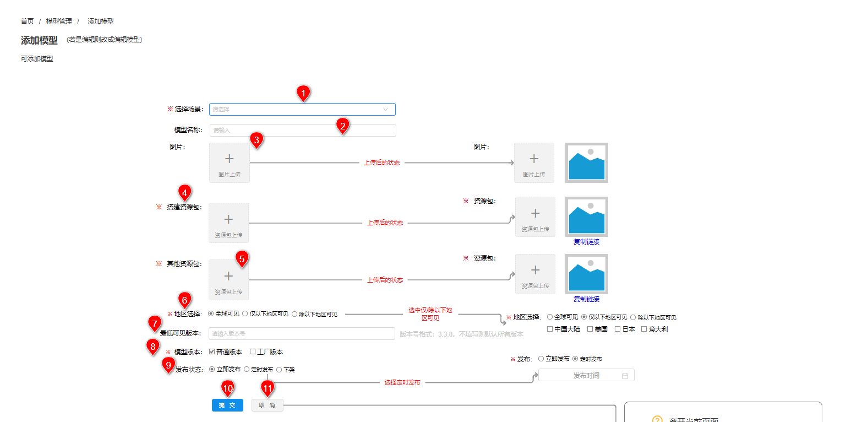This screenshot has height=422, width=868.
Task: Click the upper 复制链接 link
Action: click(x=586, y=242)
